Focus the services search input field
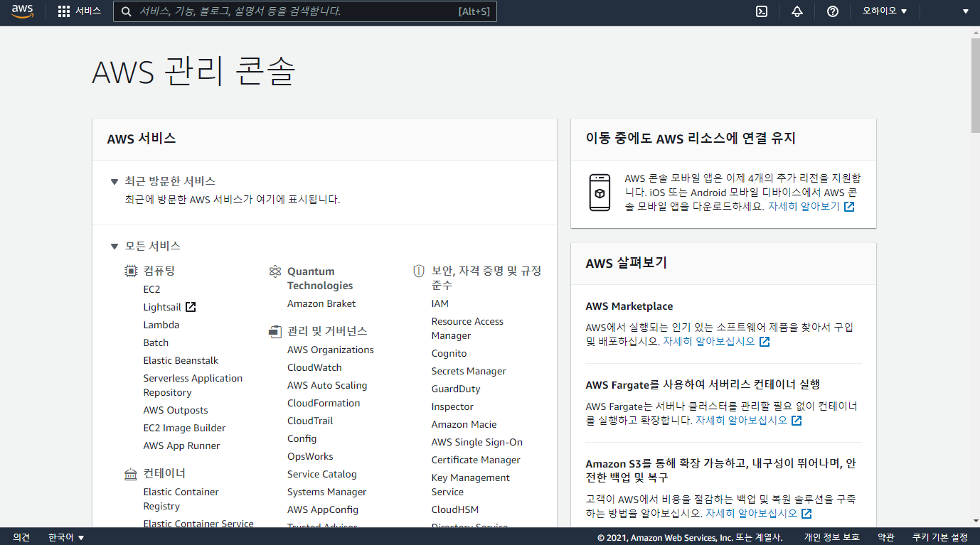Screen dimensions: 980x545 pos(304,11)
